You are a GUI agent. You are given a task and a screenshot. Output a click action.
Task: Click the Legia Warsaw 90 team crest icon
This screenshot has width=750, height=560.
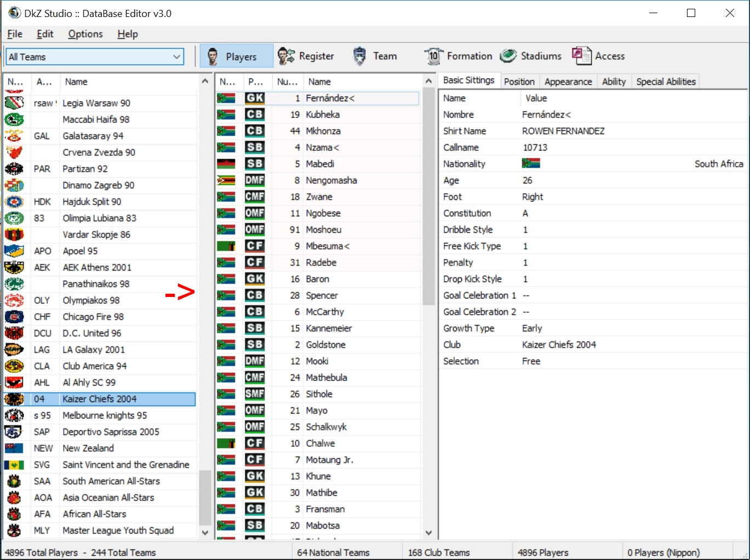click(15, 103)
